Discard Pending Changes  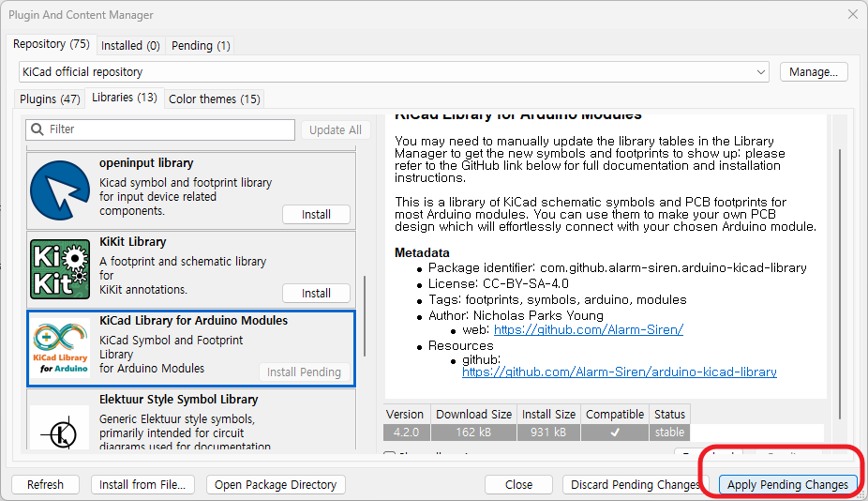[x=635, y=484]
